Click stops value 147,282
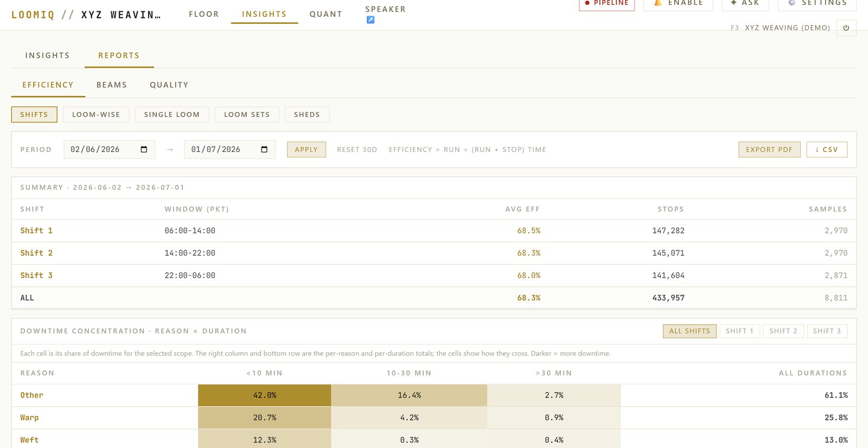Image resolution: width=868 pixels, height=448 pixels. click(668, 231)
